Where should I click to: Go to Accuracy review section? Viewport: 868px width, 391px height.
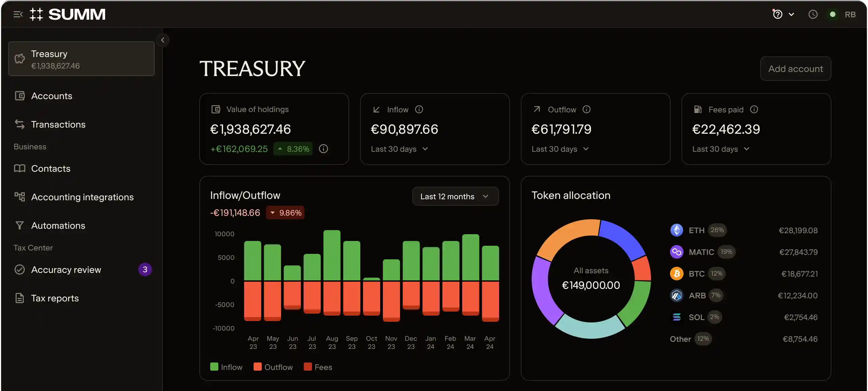tap(66, 270)
